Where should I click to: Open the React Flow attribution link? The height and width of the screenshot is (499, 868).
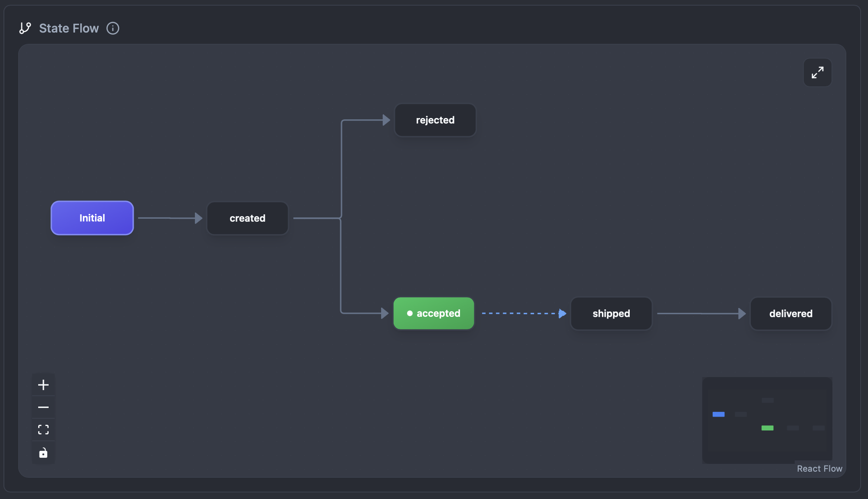point(819,469)
